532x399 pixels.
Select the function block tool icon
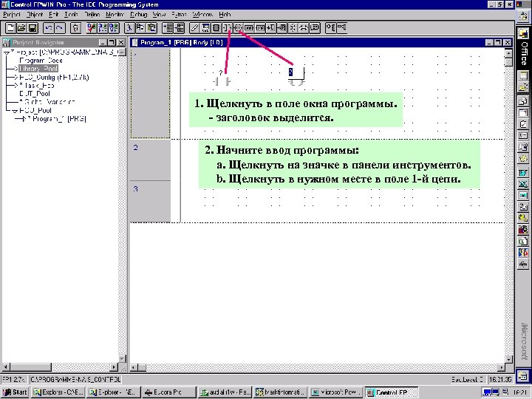pos(216,28)
